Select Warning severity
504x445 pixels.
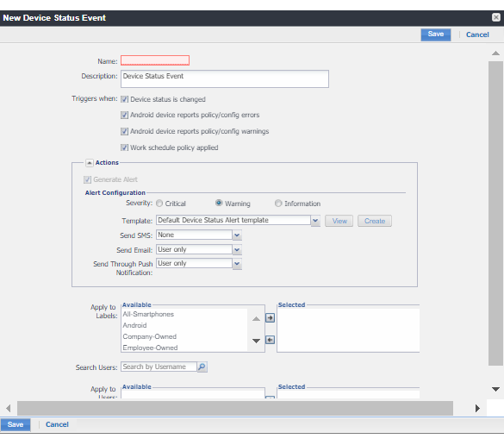pyautogui.click(x=219, y=203)
